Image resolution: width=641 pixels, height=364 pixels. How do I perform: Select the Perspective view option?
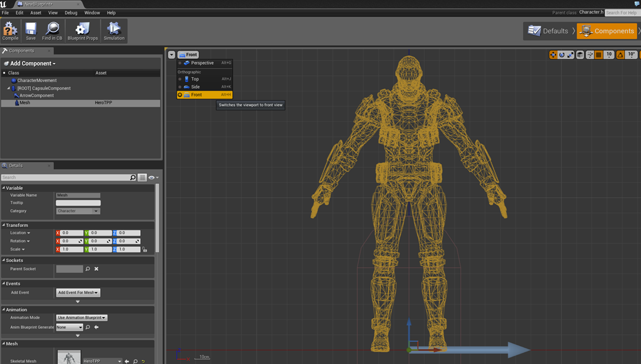pos(202,63)
